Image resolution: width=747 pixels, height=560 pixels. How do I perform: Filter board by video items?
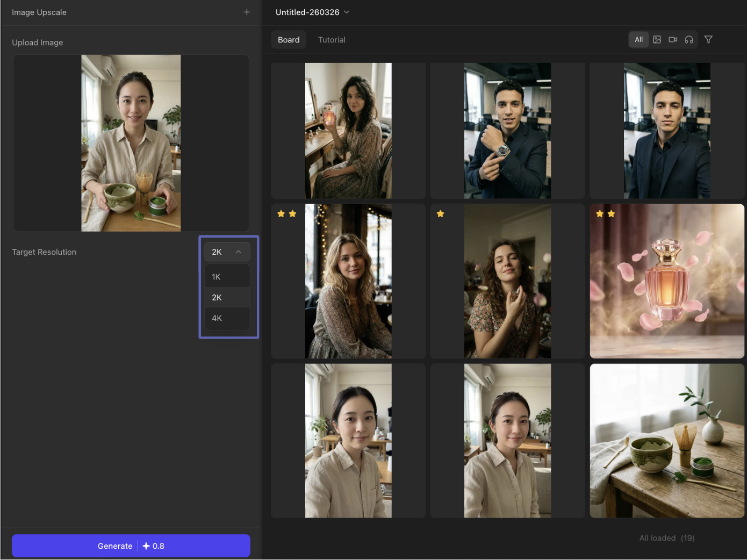673,40
